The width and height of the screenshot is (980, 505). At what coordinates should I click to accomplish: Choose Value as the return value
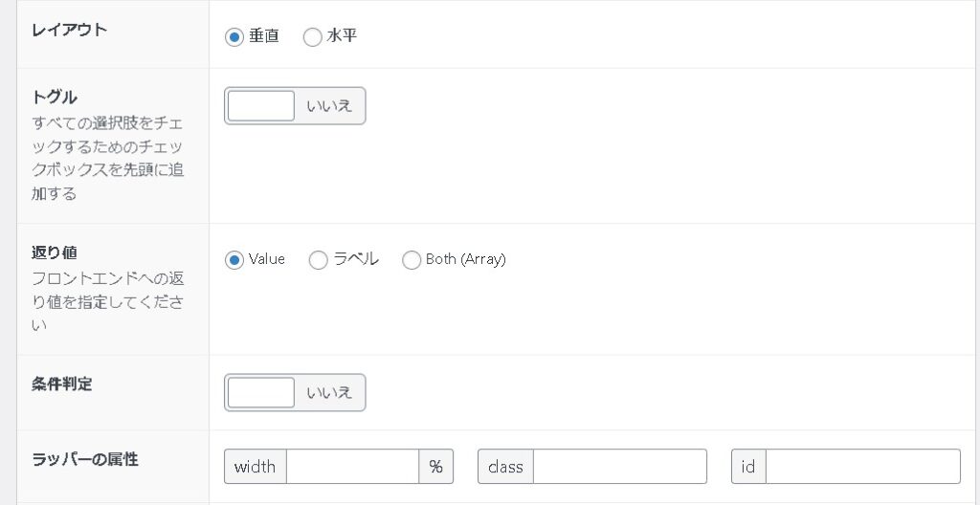pyautogui.click(x=234, y=260)
